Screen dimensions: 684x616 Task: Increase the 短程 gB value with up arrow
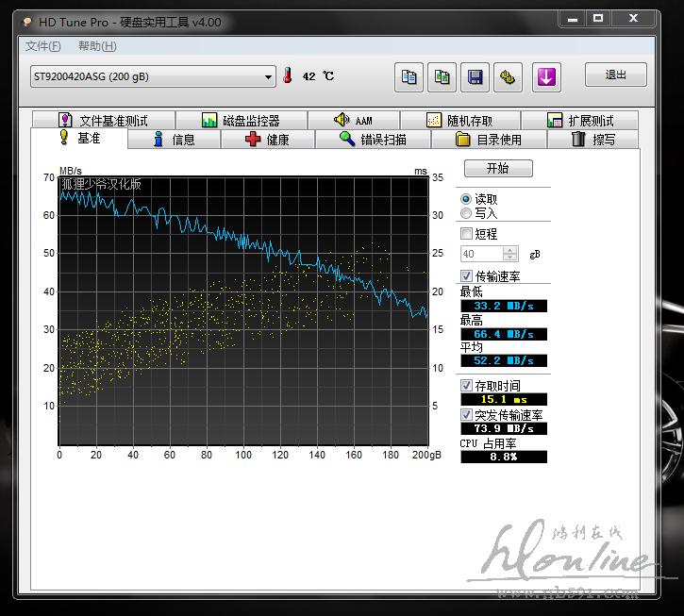(510, 250)
